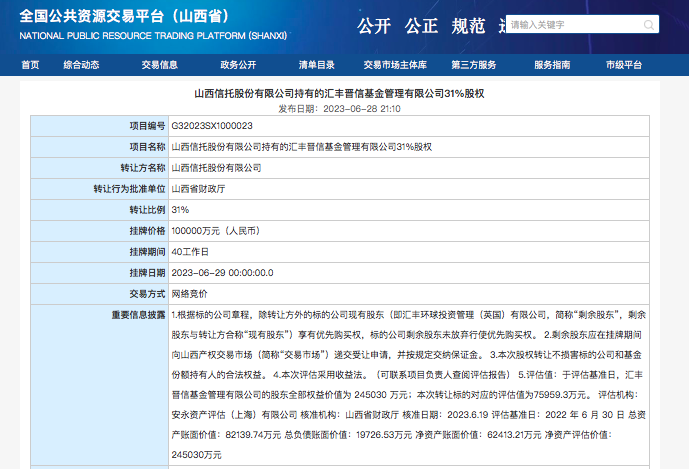Click the bold page title about 31%股权
The width and height of the screenshot is (689, 469).
coord(339,94)
